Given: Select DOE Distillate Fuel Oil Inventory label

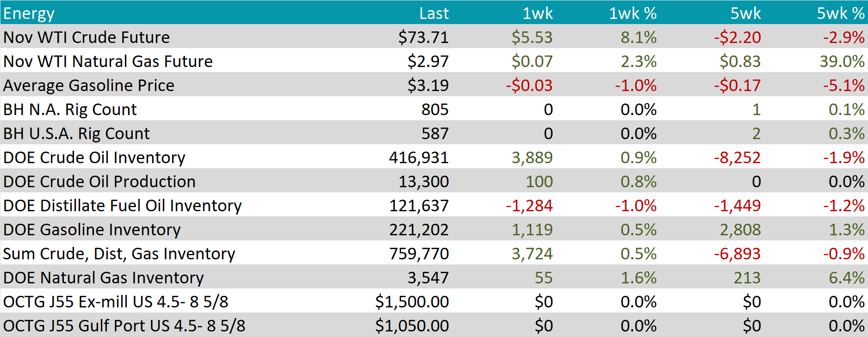Looking at the screenshot, I should pos(122,205).
